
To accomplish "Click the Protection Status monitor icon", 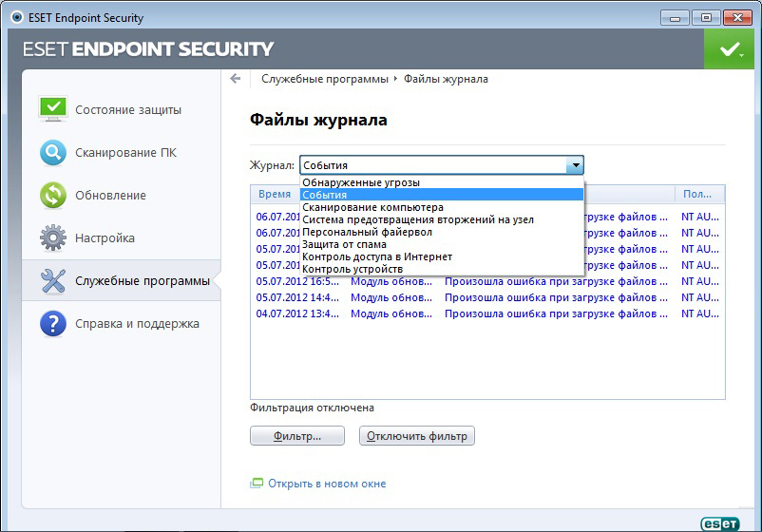I will pos(52,108).
